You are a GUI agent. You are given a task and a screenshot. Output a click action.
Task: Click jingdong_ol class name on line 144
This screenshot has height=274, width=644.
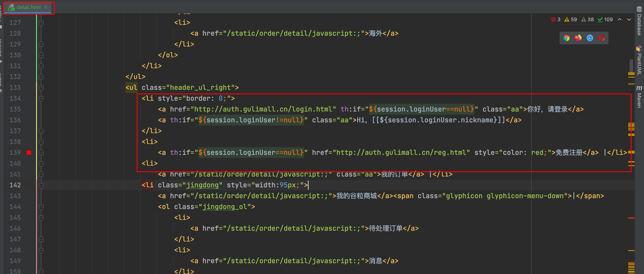225,207
